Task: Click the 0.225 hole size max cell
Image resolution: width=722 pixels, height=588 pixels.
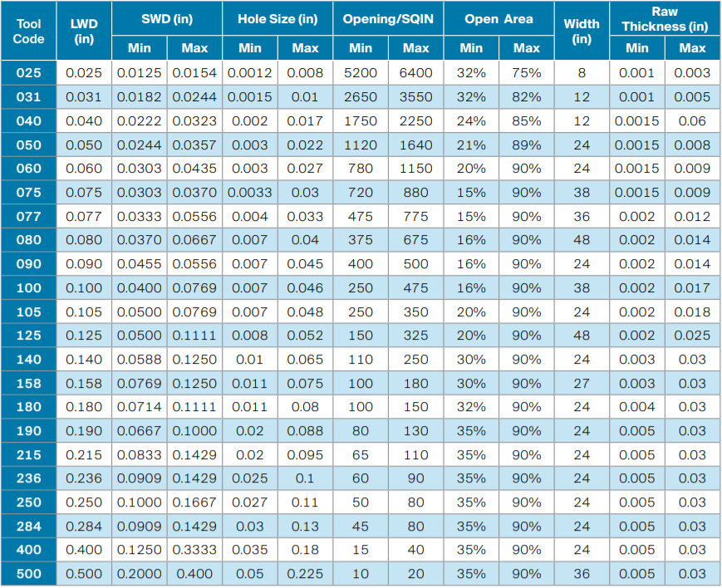Action: [x=305, y=574]
